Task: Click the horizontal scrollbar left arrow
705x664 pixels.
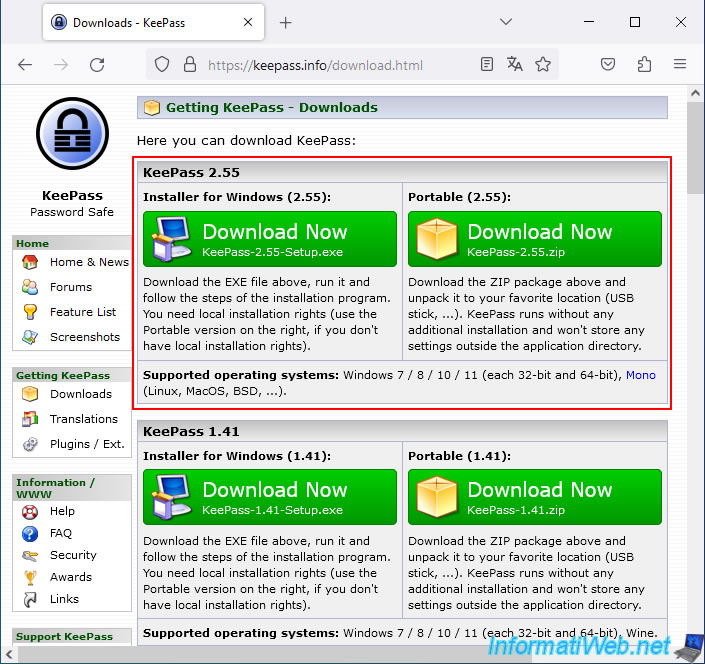Action: [9, 654]
